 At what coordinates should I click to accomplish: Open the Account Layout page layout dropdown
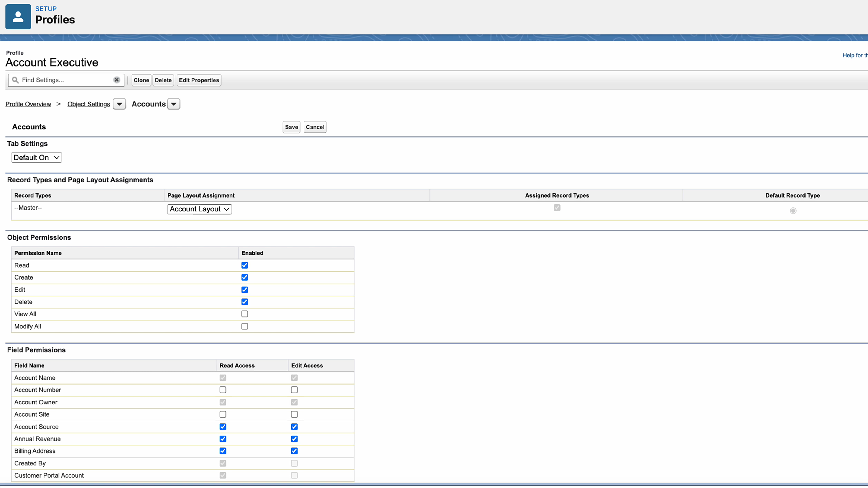pos(199,209)
